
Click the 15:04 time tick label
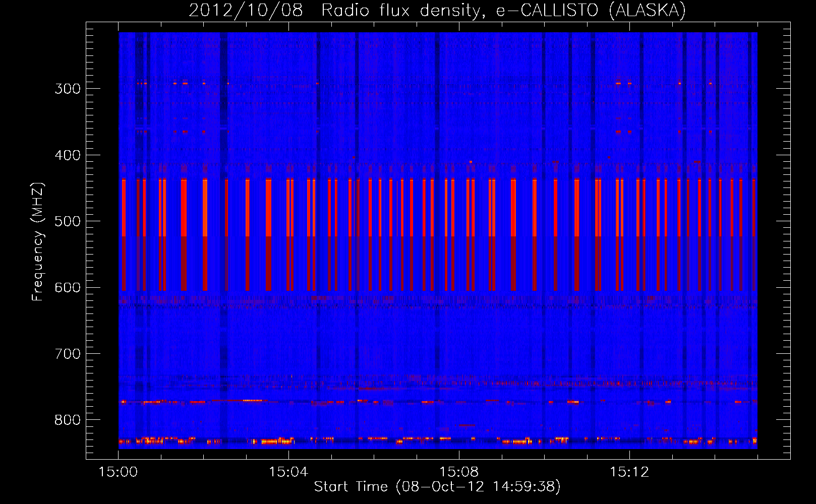tap(288, 472)
